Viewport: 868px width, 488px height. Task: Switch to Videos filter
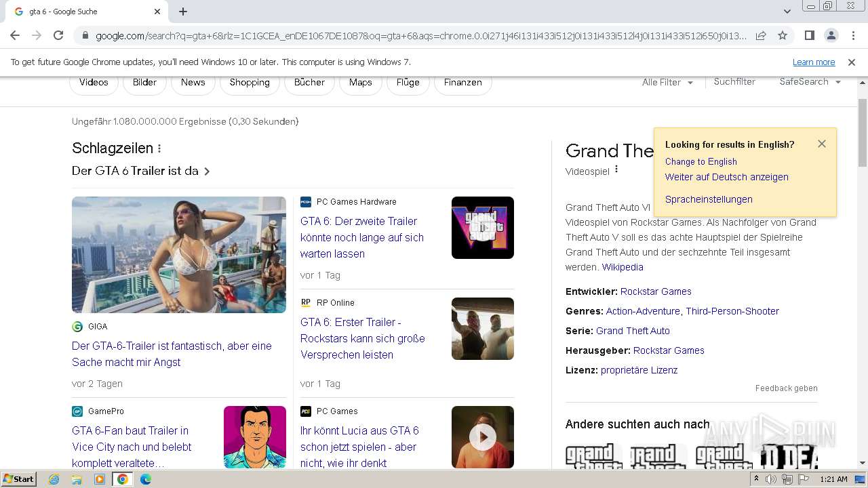pos(94,82)
